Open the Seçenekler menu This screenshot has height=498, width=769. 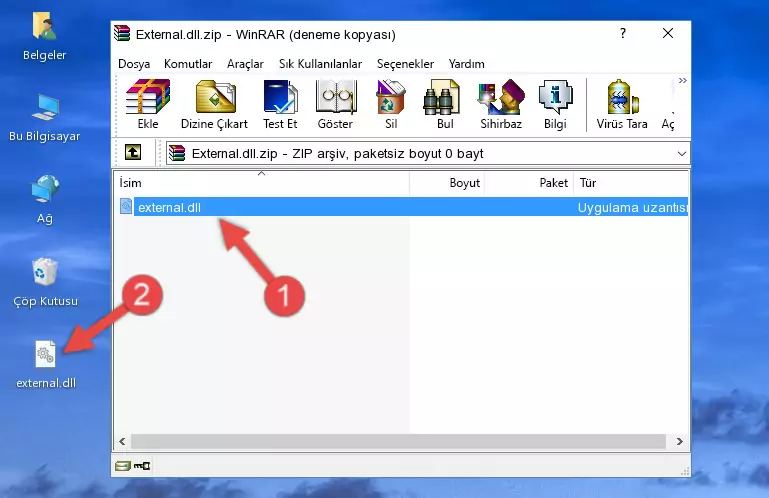click(x=405, y=64)
